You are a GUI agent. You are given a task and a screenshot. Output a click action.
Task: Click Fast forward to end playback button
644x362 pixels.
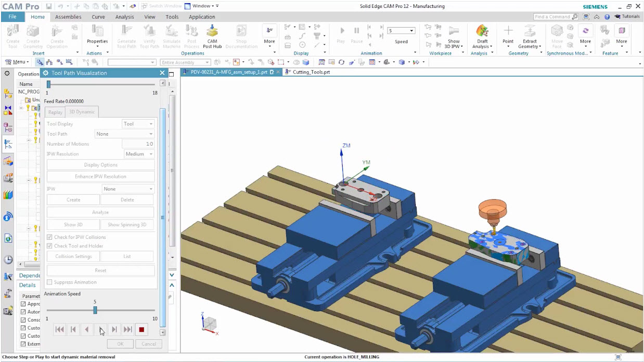click(128, 329)
